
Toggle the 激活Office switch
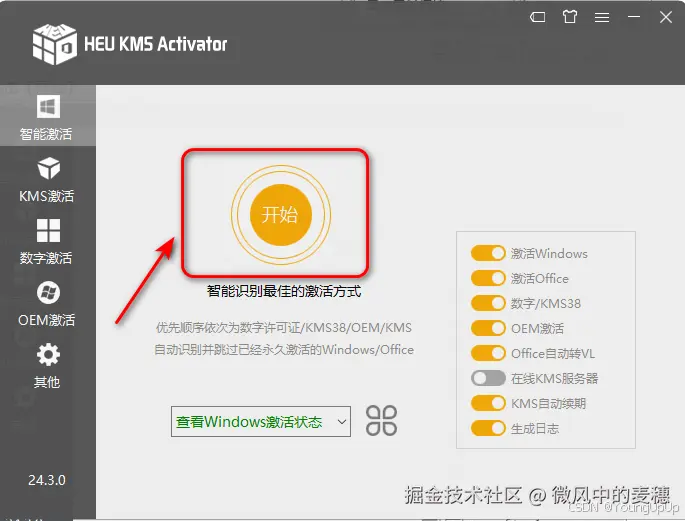488,278
